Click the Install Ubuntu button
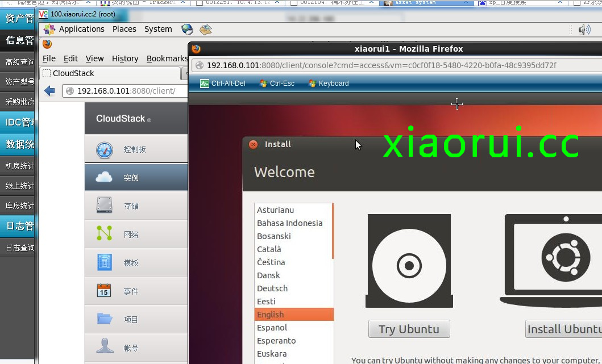 [563, 329]
